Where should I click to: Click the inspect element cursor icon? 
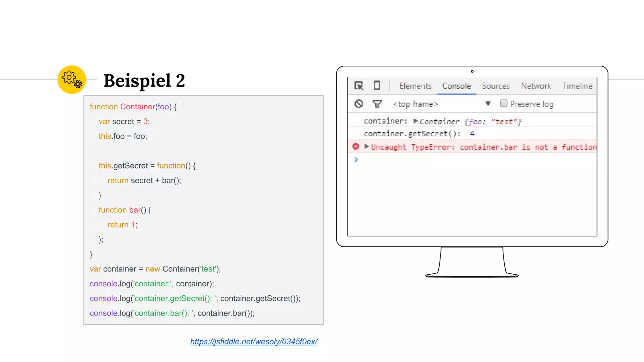[x=359, y=86]
